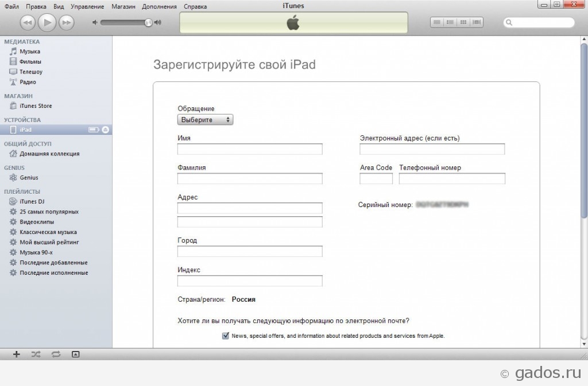The height and width of the screenshot is (386, 588).
Task: Click the scrollbar up arrow
Action: (x=584, y=39)
